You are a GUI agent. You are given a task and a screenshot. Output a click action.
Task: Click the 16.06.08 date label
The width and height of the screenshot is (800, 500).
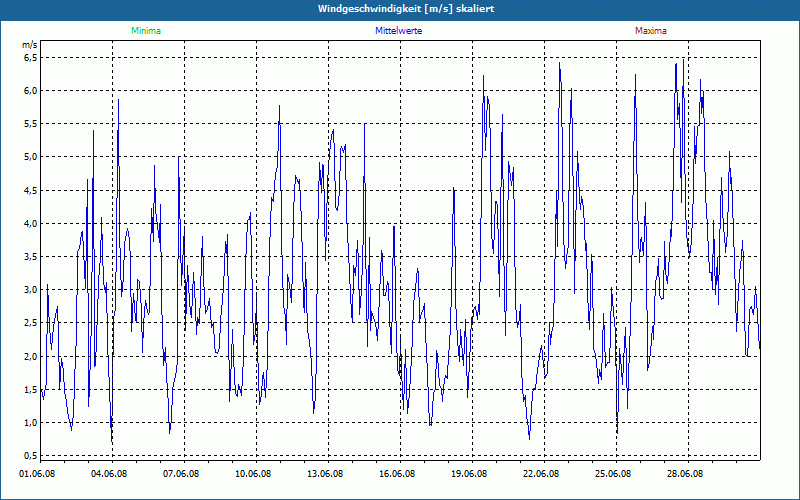click(x=397, y=473)
